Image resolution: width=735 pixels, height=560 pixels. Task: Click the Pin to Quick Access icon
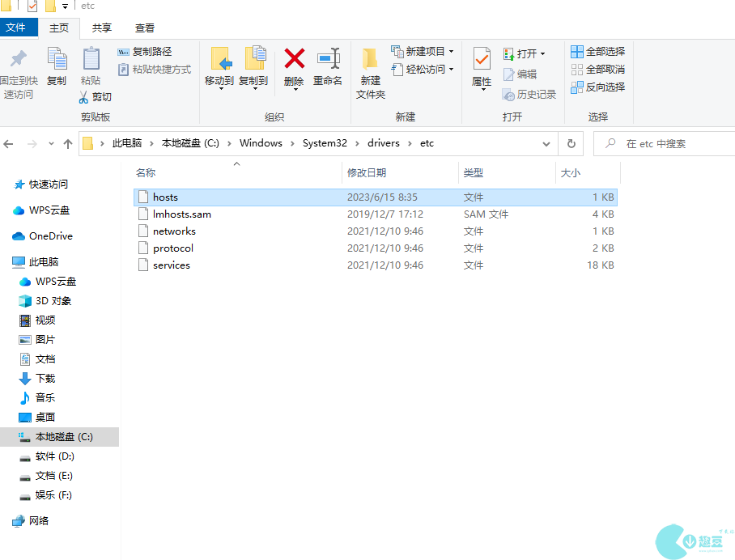18,60
